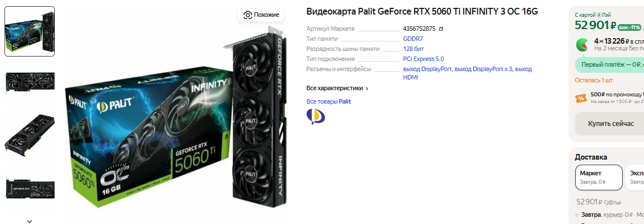Open 'Все товары Palit' link

[x=328, y=101]
